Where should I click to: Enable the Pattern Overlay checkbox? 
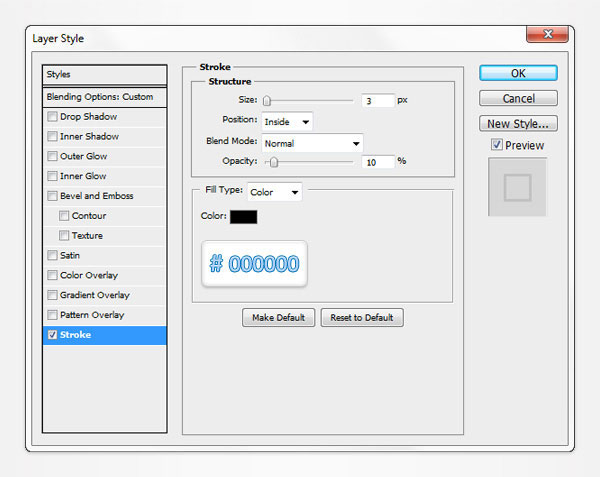(52, 315)
